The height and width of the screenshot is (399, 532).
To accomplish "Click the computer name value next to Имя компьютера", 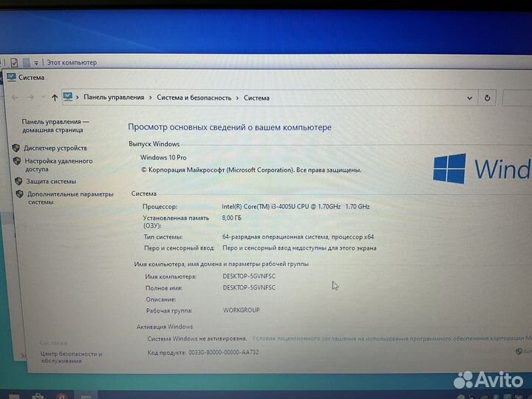I will [x=249, y=276].
